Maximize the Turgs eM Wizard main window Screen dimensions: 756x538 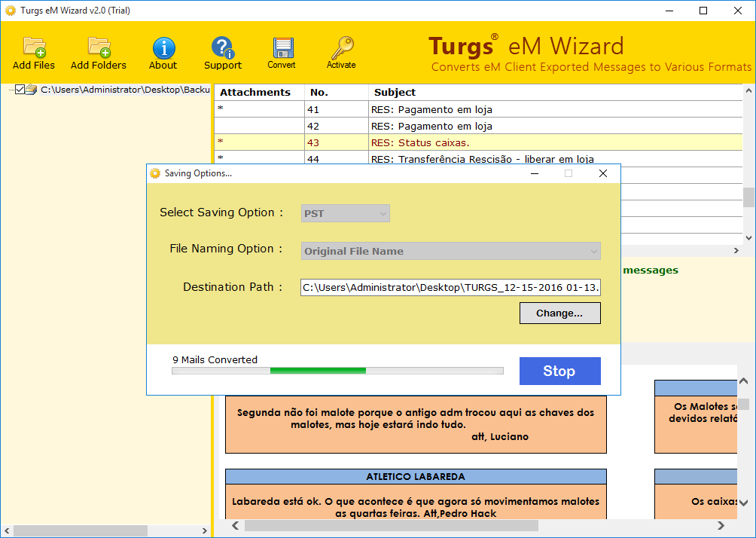click(703, 11)
